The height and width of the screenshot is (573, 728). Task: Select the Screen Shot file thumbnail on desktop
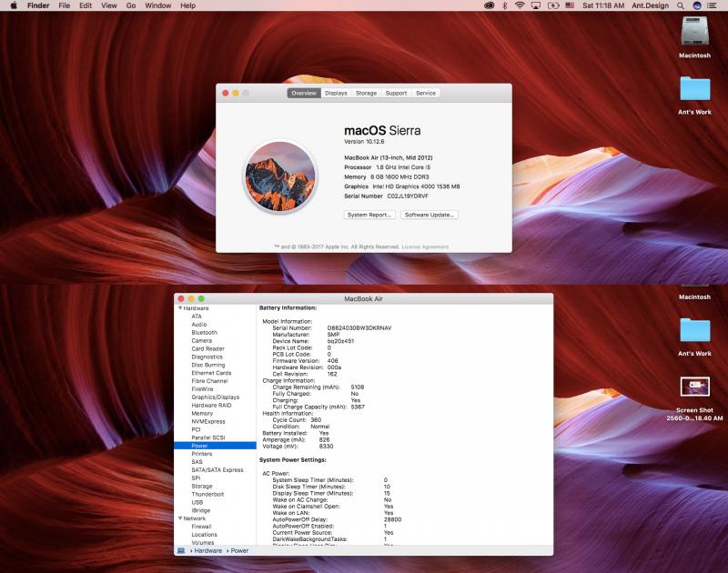point(694,387)
